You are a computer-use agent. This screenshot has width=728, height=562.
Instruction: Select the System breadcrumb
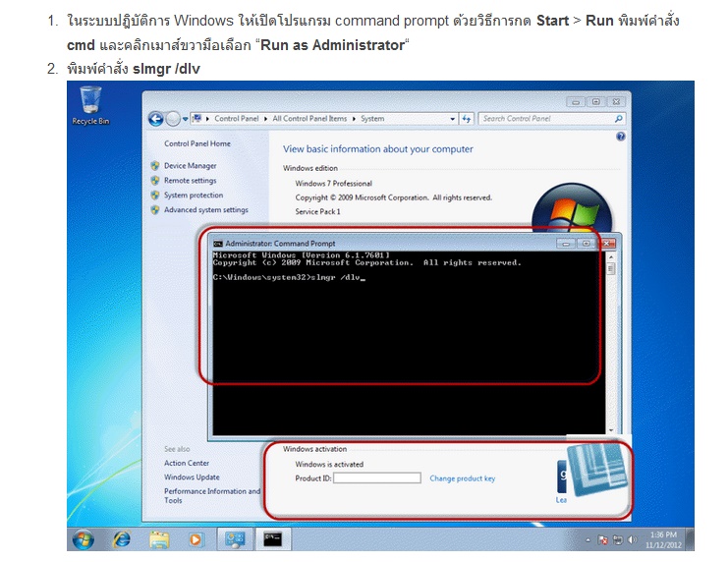372,119
